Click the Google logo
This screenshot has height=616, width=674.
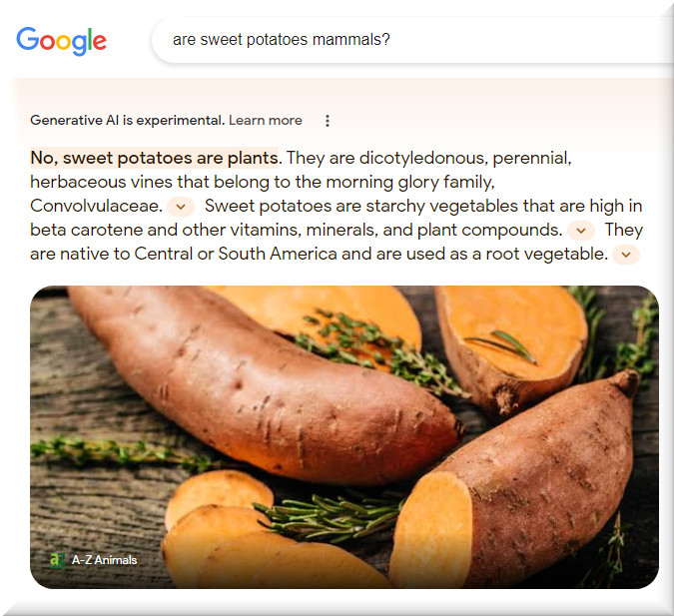coord(62,41)
